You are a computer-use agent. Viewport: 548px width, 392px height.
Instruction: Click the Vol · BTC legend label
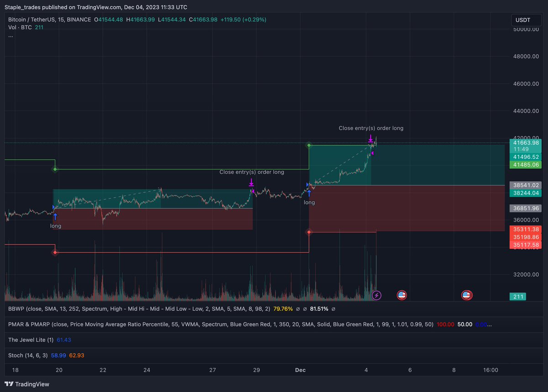tap(20, 27)
